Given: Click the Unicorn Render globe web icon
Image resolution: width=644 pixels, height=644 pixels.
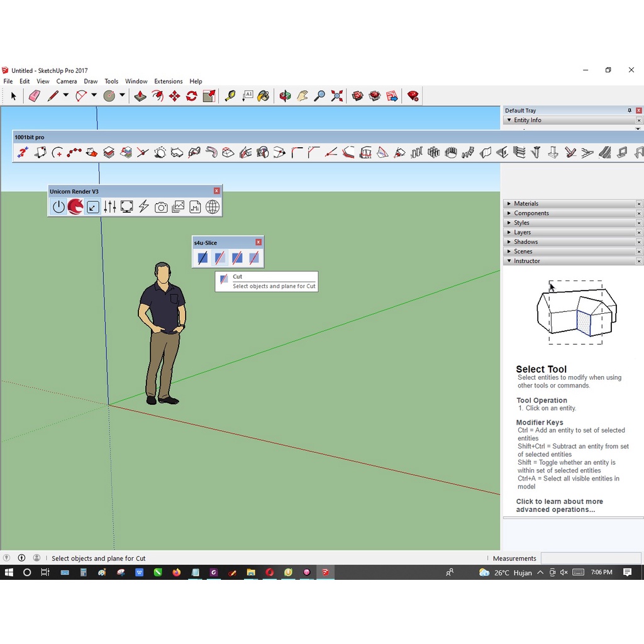Looking at the screenshot, I should (x=213, y=206).
